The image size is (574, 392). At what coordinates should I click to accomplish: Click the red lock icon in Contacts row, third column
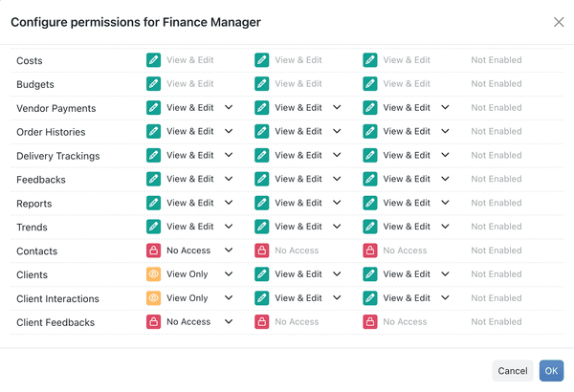pyautogui.click(x=370, y=250)
